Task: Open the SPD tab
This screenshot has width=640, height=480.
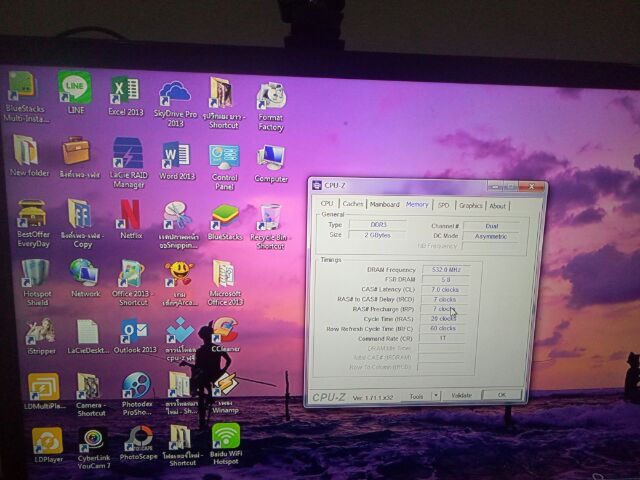Action: [443, 205]
